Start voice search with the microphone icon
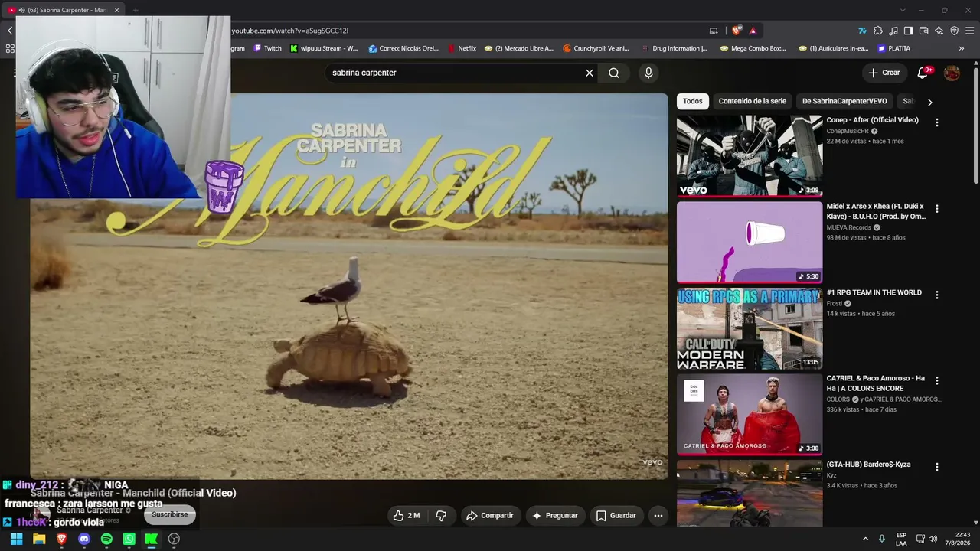Viewport: 980px width, 551px height. (x=648, y=73)
